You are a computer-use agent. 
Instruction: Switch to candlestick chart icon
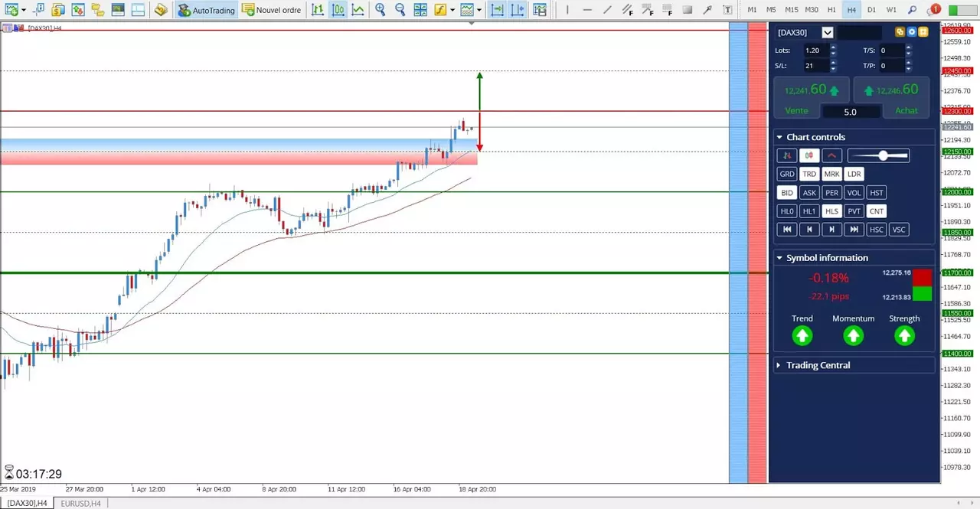[x=338, y=10]
